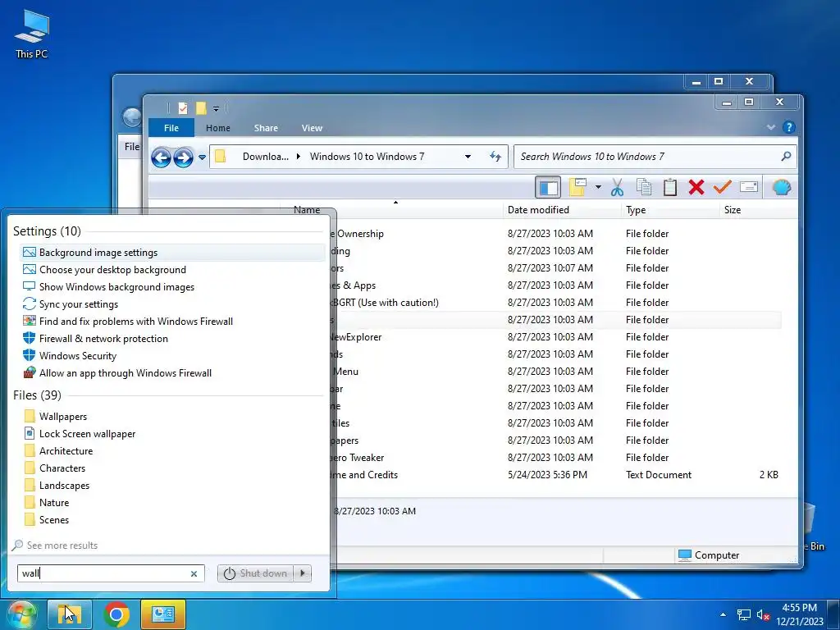Expand the ribbon with the chevron

(x=771, y=127)
